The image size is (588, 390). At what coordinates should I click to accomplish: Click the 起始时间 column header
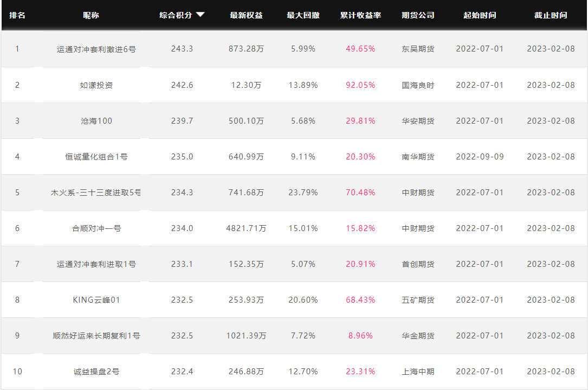pos(480,15)
